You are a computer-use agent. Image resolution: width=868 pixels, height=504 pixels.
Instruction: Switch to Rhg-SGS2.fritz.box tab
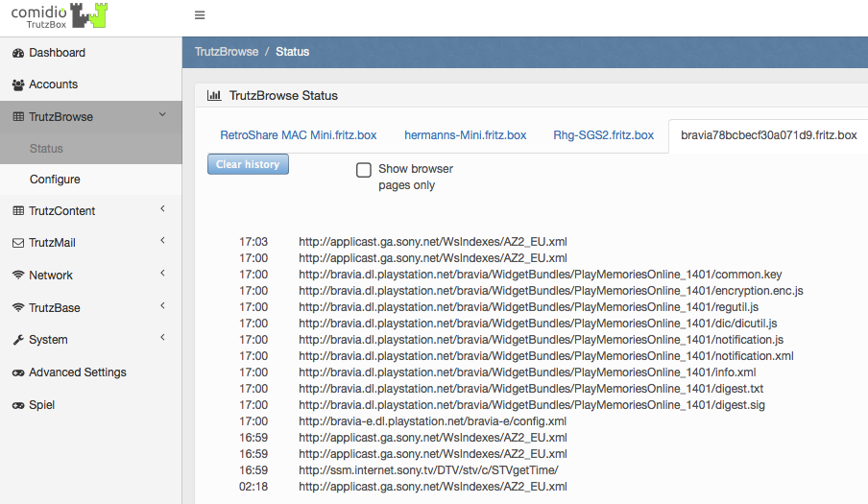pyautogui.click(x=603, y=135)
